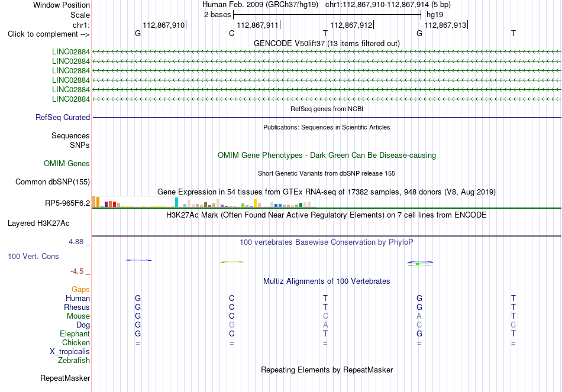Viewport: 562px width, 392px height.
Task: Click the 4.88 upper PhyloP scale value
Action: pyautogui.click(x=76, y=242)
